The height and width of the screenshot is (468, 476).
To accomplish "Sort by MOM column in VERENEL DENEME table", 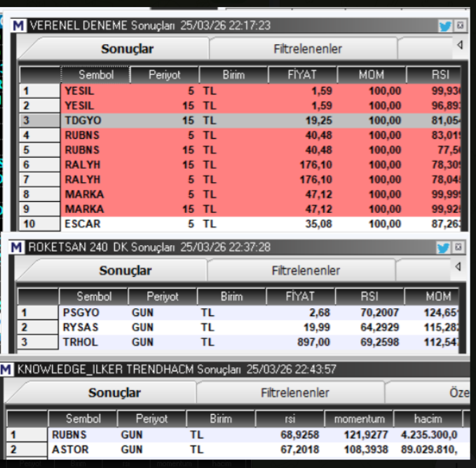I will click(372, 74).
